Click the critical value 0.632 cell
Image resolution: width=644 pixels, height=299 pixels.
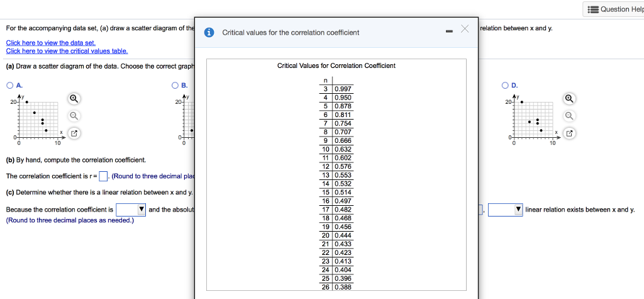(x=343, y=149)
